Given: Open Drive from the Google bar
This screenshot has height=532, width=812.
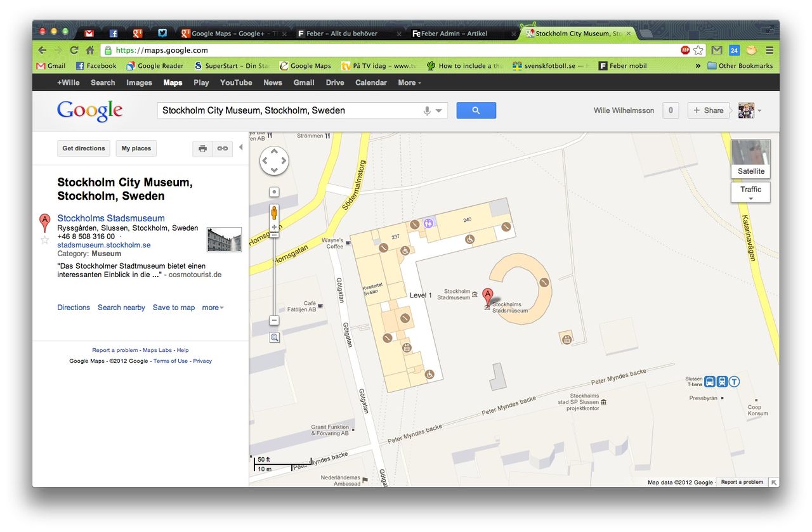Looking at the screenshot, I should (335, 82).
